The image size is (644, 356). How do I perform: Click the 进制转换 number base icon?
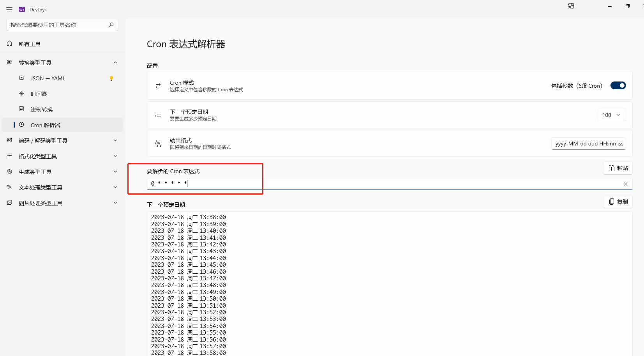click(21, 109)
